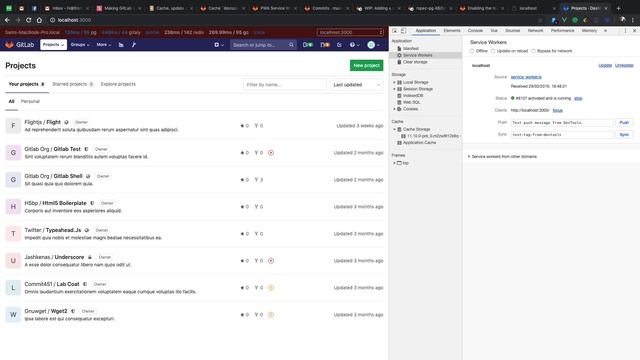Click the Gitlab Test pipeline failed status icon
This screenshot has height=360, width=640.
coord(271,153)
